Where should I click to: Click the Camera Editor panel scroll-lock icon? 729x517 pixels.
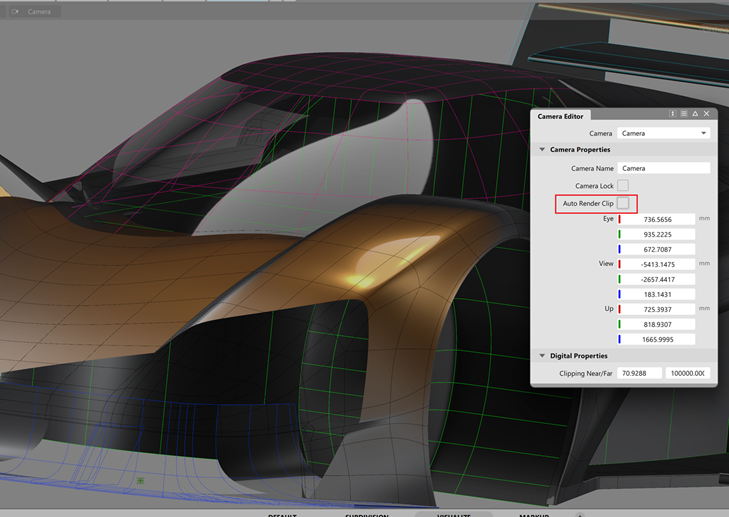(x=672, y=114)
